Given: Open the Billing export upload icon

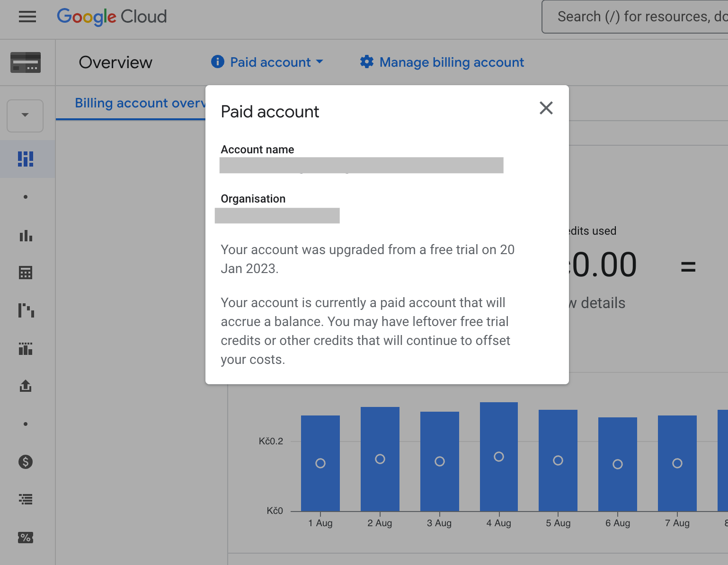Looking at the screenshot, I should 26,386.
